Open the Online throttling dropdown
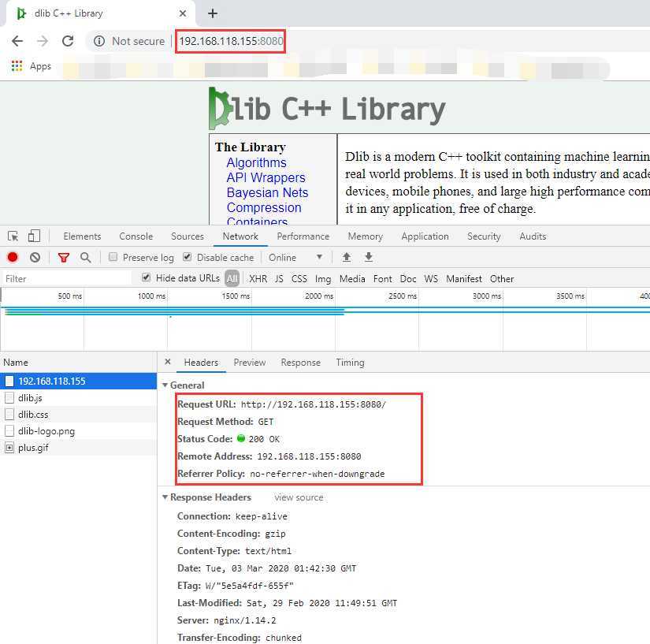The height and width of the screenshot is (644, 650). 295,258
